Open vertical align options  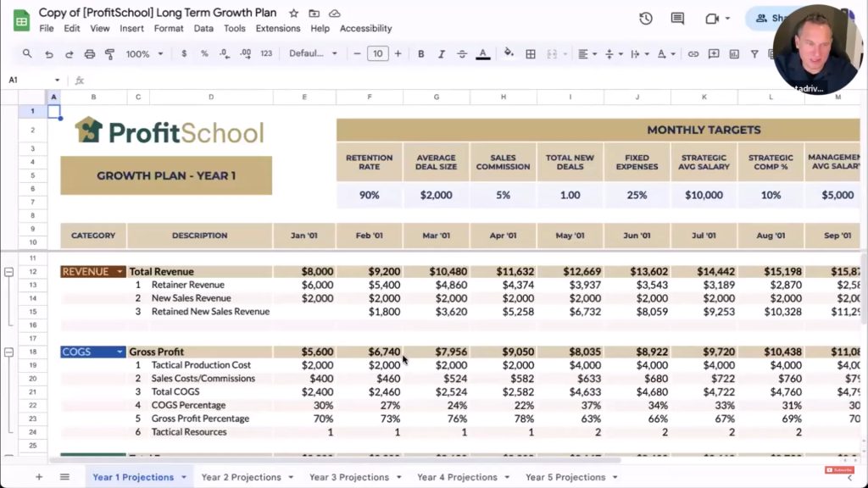[614, 53]
